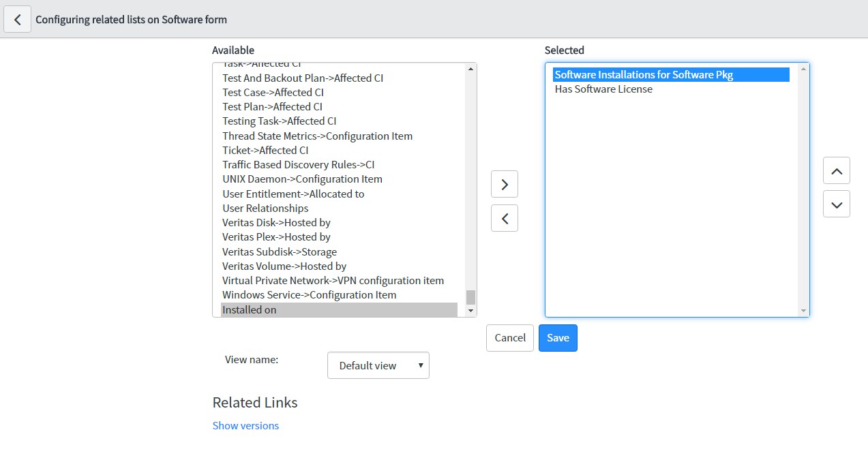Select Software Installations for Software Pkg
The image size is (868, 460).
643,74
